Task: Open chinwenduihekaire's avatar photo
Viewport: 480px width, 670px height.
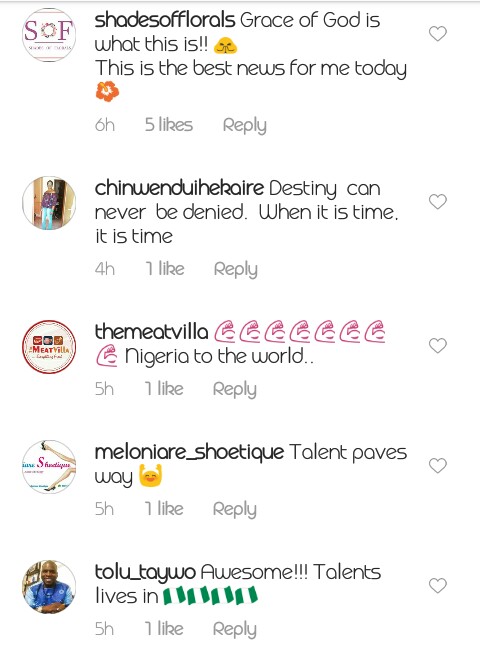Action: [x=49, y=203]
